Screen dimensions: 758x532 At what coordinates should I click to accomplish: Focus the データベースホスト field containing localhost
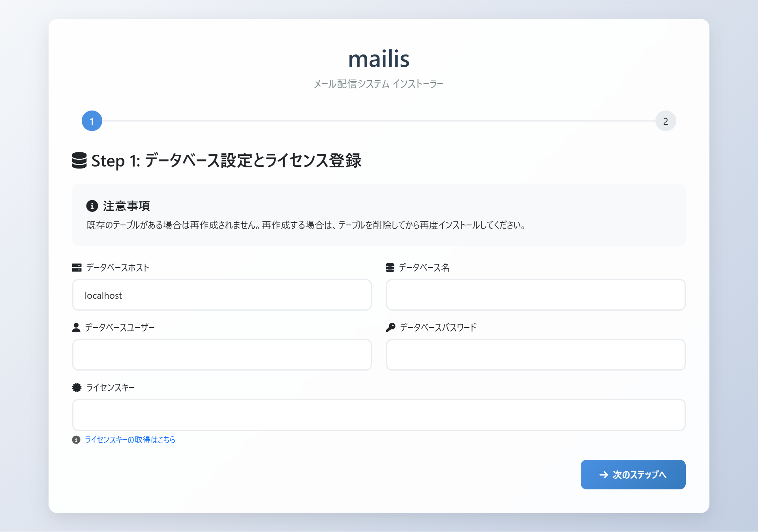[x=222, y=295]
